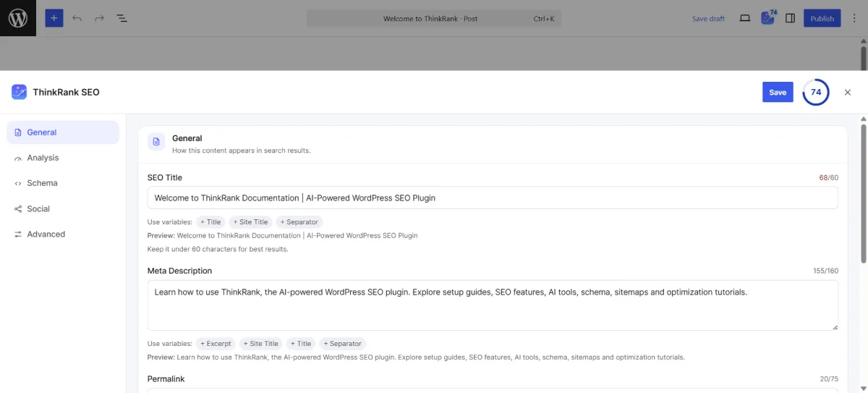The width and height of the screenshot is (868, 393).
Task: Open the block inserter plus button
Action: point(54,18)
